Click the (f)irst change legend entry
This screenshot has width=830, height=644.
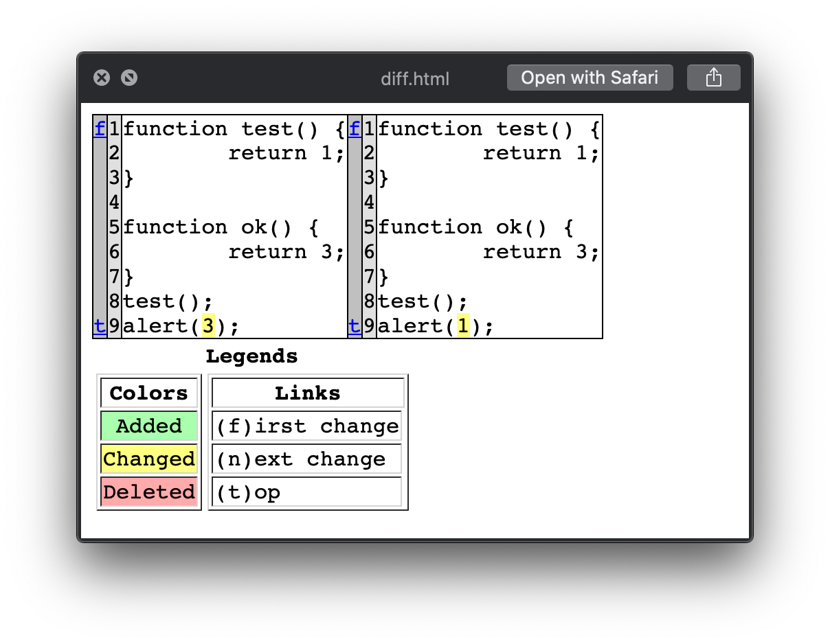click(307, 426)
